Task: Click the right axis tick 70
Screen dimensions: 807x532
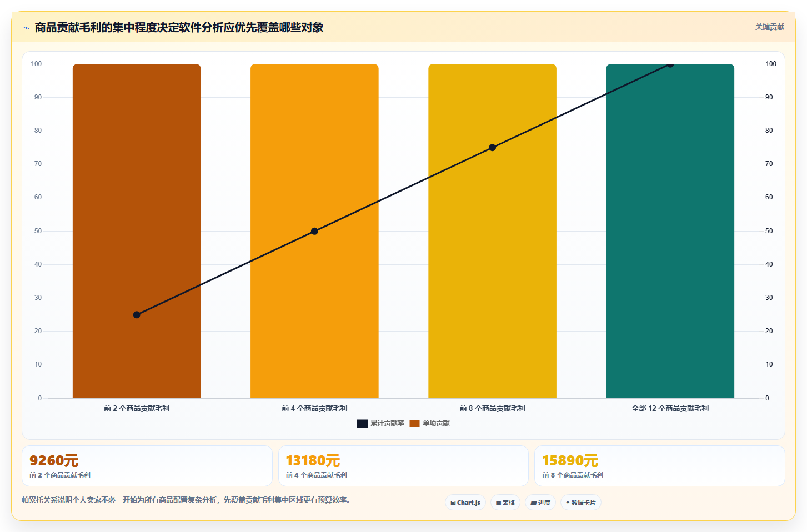Action: click(769, 164)
